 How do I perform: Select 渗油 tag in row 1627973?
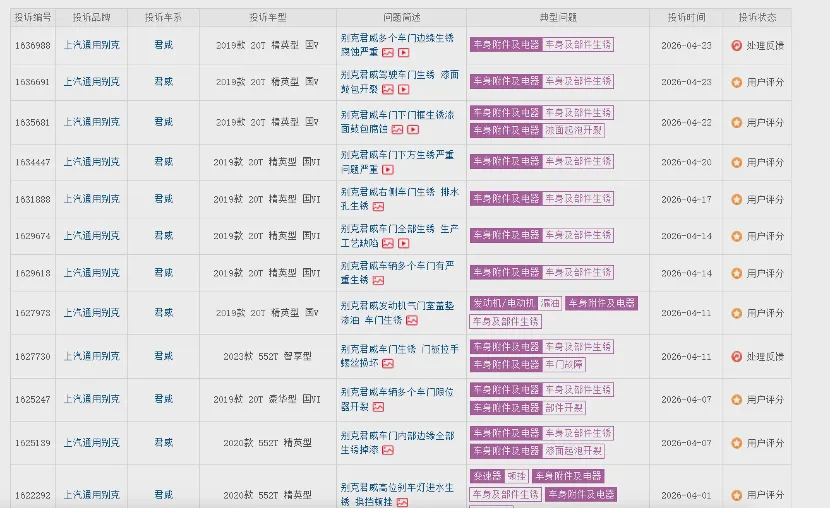pos(550,303)
